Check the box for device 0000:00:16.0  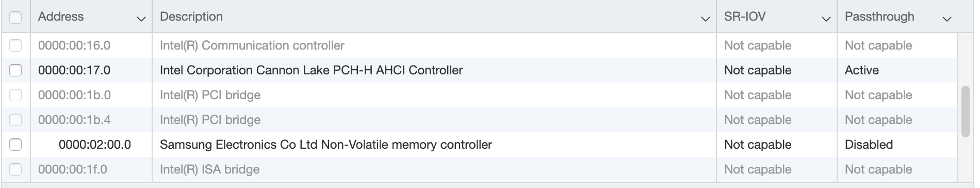(15, 45)
